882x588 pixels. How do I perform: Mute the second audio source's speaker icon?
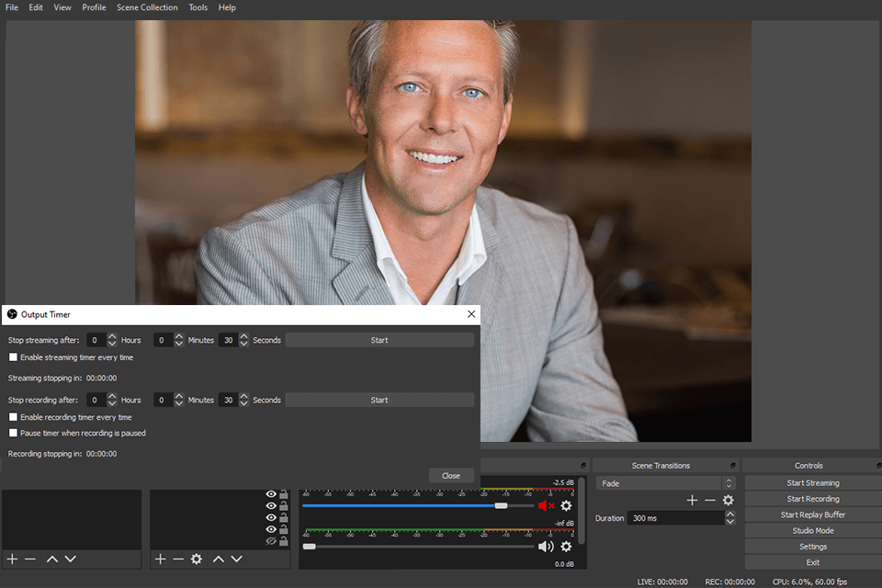545,546
